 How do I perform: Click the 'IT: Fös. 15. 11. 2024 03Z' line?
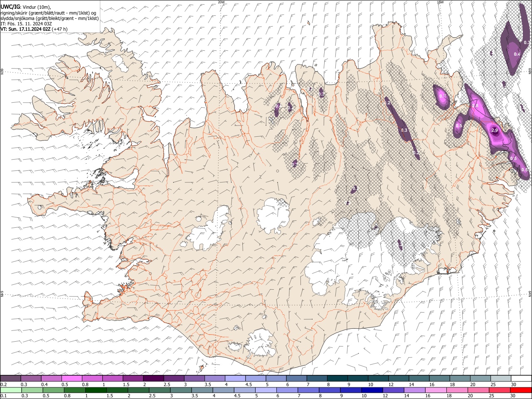26,24
